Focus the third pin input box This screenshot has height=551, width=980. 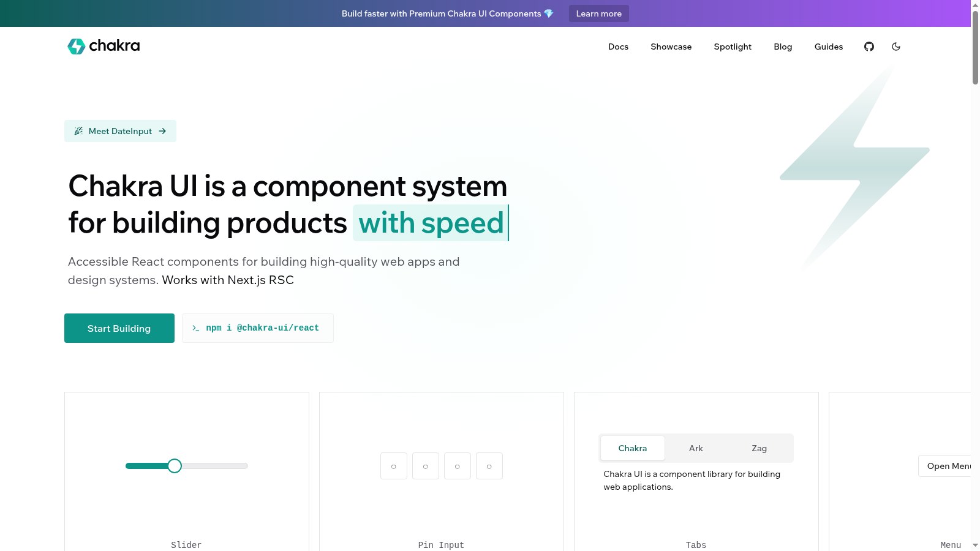[458, 466]
